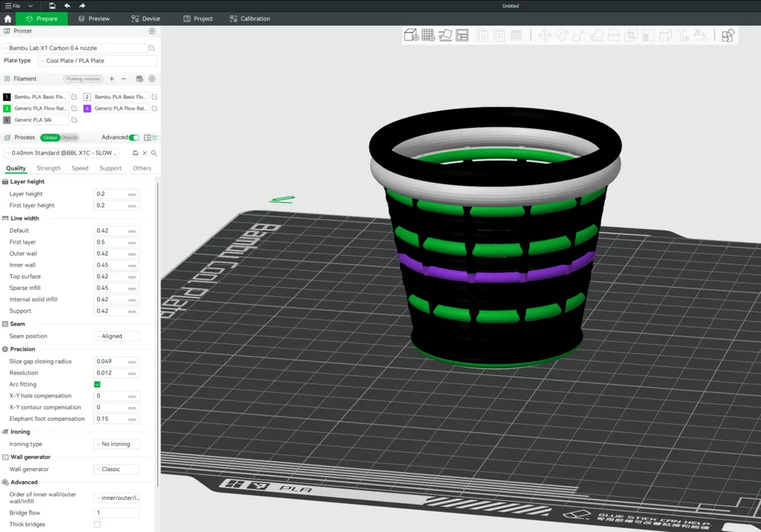This screenshot has width=761, height=532.
Task: Search process settings with magnifier icon
Action: point(154,153)
